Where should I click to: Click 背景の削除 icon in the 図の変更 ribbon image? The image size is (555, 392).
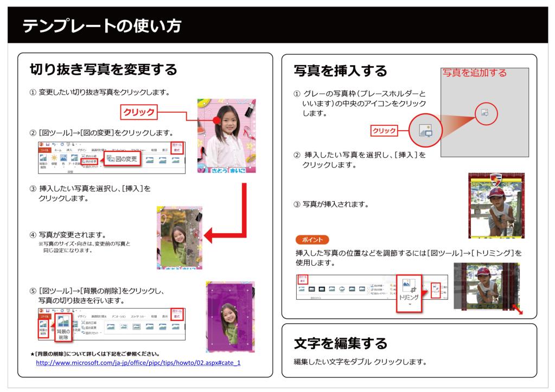tap(43, 161)
